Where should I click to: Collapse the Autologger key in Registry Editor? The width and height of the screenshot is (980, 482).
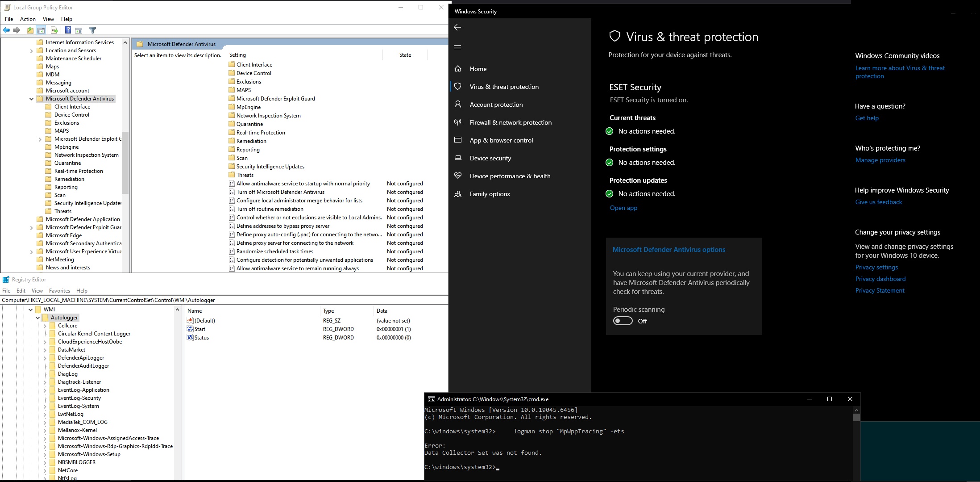click(x=38, y=317)
